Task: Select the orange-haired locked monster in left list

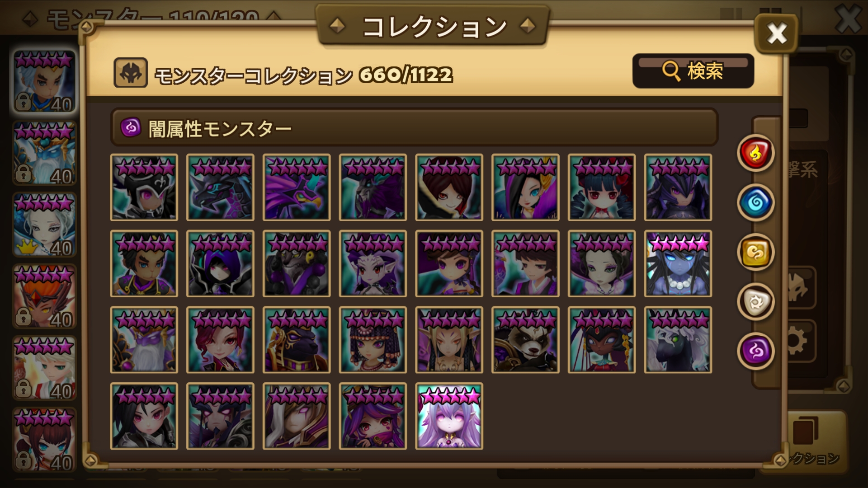Action: pyautogui.click(x=44, y=296)
